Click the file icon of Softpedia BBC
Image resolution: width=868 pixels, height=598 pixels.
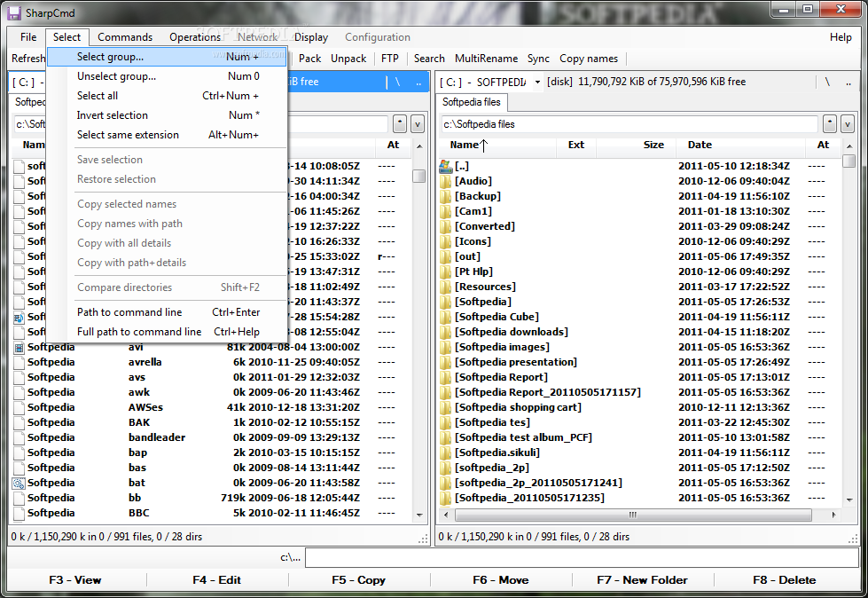tap(19, 514)
